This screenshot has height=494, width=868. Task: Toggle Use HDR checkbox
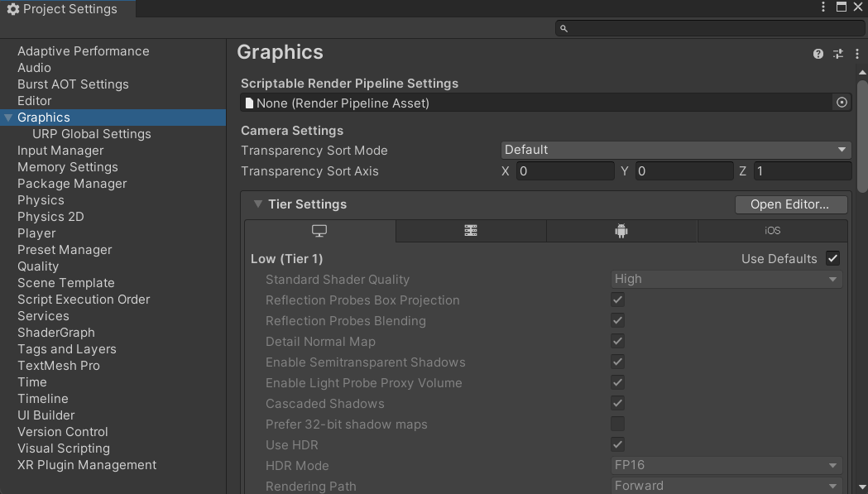pyautogui.click(x=618, y=444)
